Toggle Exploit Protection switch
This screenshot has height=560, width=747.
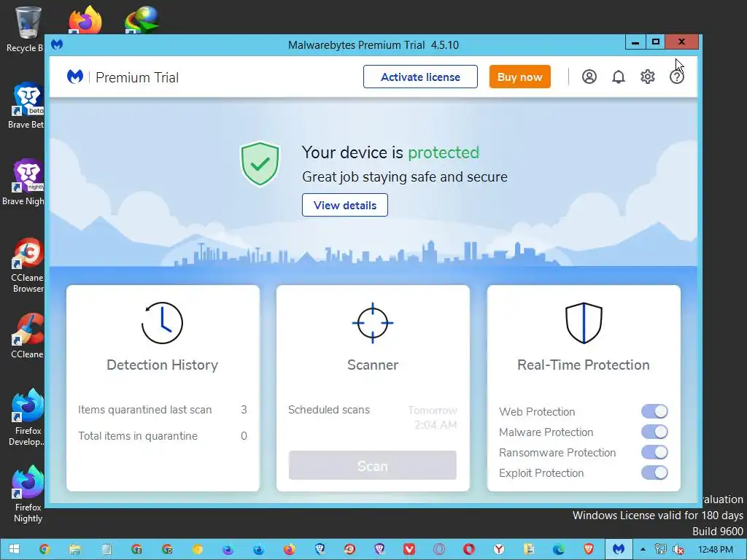pyautogui.click(x=654, y=472)
